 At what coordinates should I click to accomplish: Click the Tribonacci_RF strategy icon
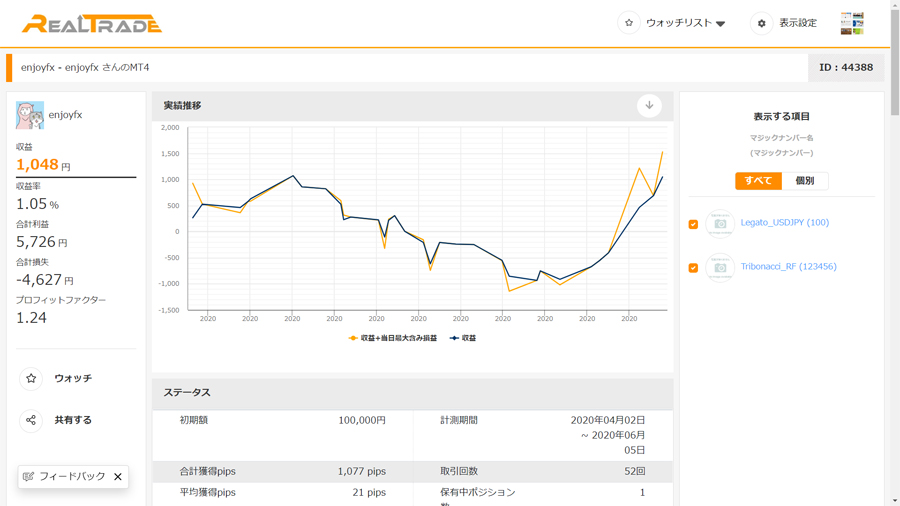(x=719, y=267)
